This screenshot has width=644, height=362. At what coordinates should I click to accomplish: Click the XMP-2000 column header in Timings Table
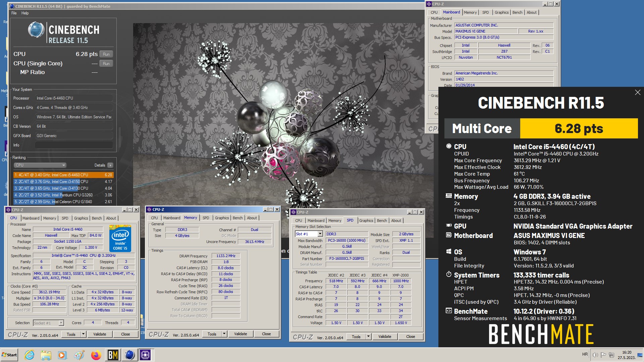tap(400, 275)
